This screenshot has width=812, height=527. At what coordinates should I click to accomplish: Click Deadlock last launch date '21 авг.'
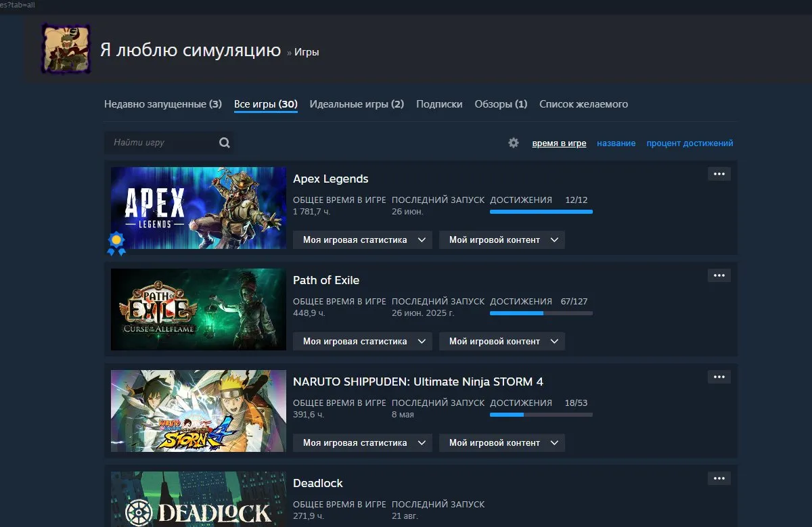405,516
